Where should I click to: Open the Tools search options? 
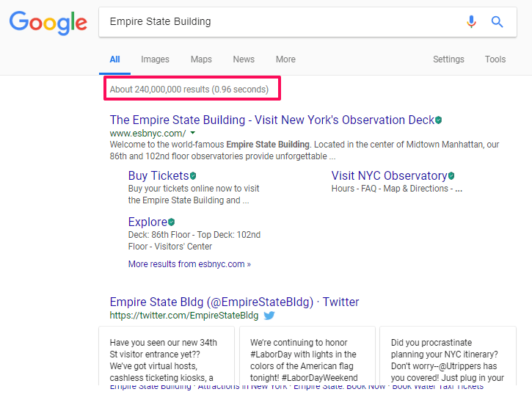495,59
